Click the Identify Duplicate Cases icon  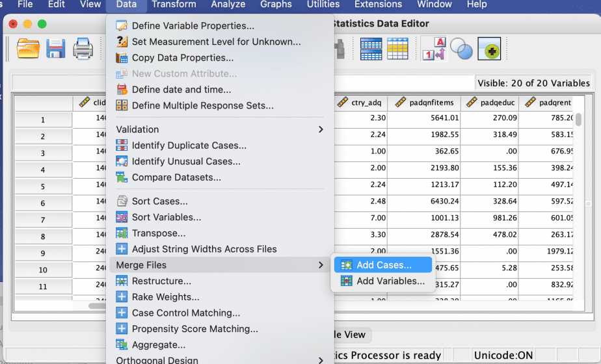[x=122, y=145]
